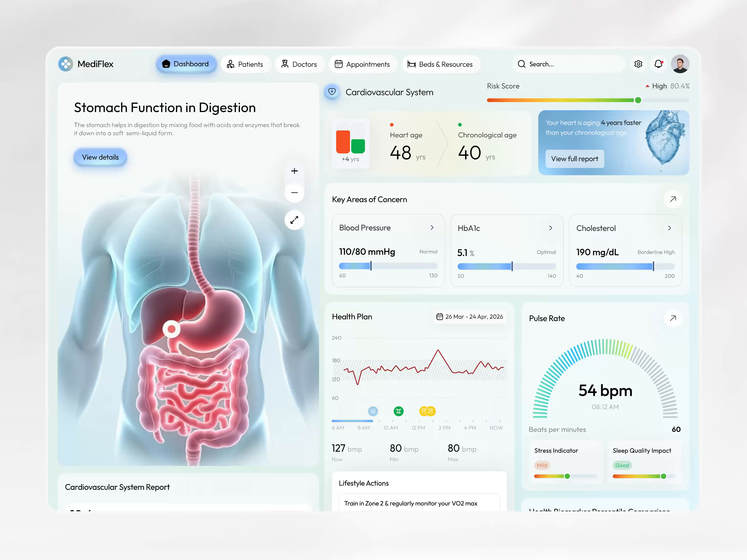747x560 pixels.
Task: Click the yellow double activity icon
Action: click(427, 411)
